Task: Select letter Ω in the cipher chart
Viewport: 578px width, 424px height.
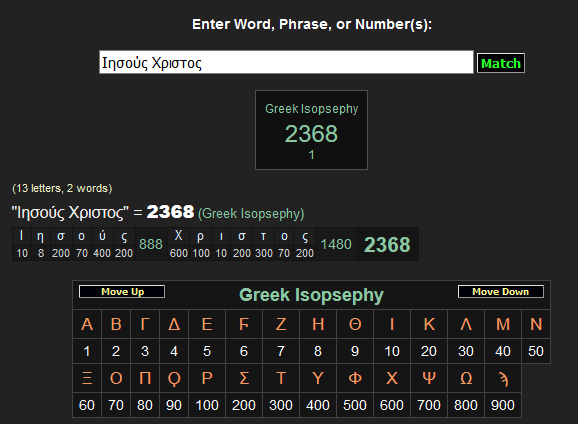Action: click(466, 378)
